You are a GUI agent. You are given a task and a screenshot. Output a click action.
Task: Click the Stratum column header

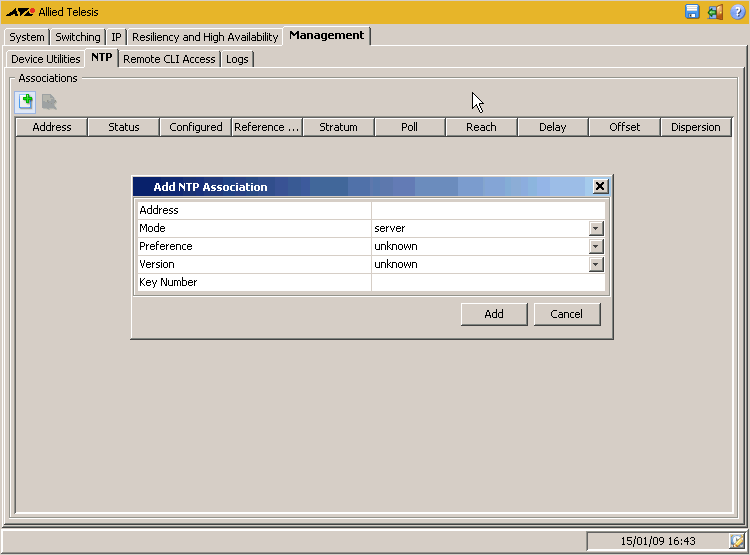(x=338, y=127)
